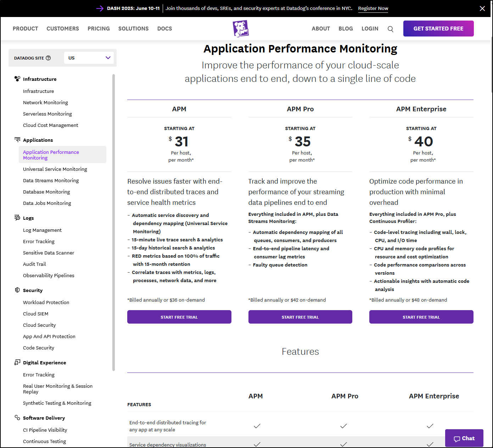Click the APM Enterprise plan heading
The width and height of the screenshot is (493, 448).
click(x=421, y=109)
